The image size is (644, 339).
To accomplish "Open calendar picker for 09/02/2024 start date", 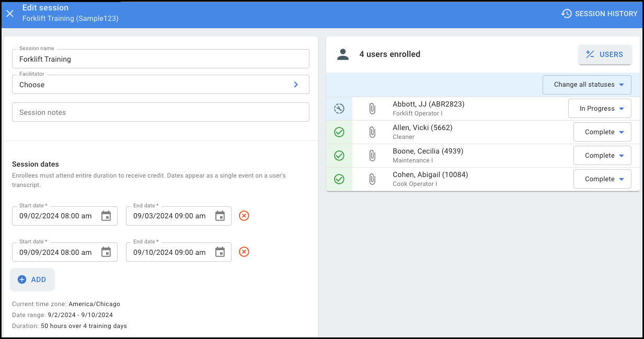I will (x=106, y=216).
